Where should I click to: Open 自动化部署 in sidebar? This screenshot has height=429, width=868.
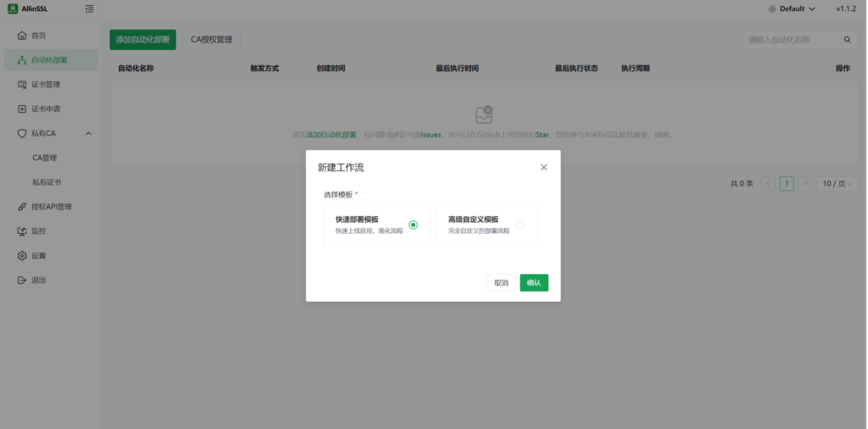tap(51, 60)
